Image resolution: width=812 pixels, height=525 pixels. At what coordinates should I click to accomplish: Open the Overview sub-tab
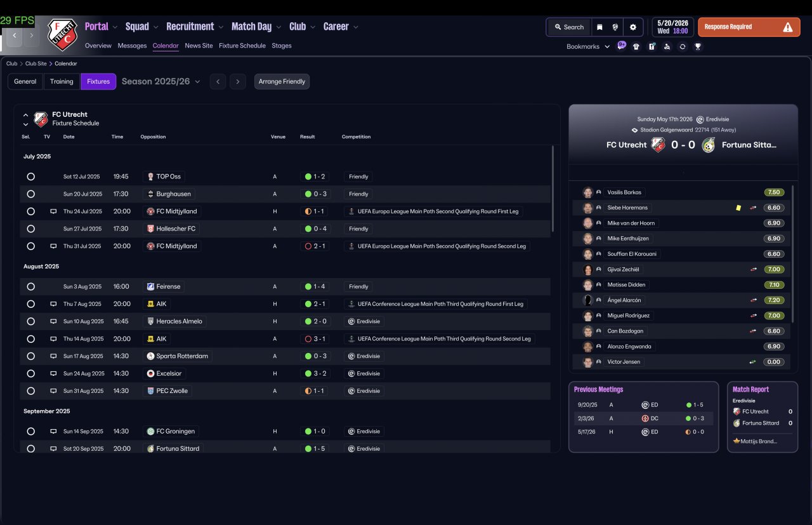coord(98,46)
